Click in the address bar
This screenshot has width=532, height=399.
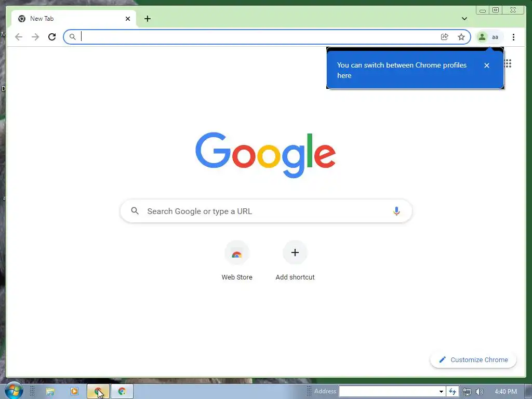click(267, 37)
